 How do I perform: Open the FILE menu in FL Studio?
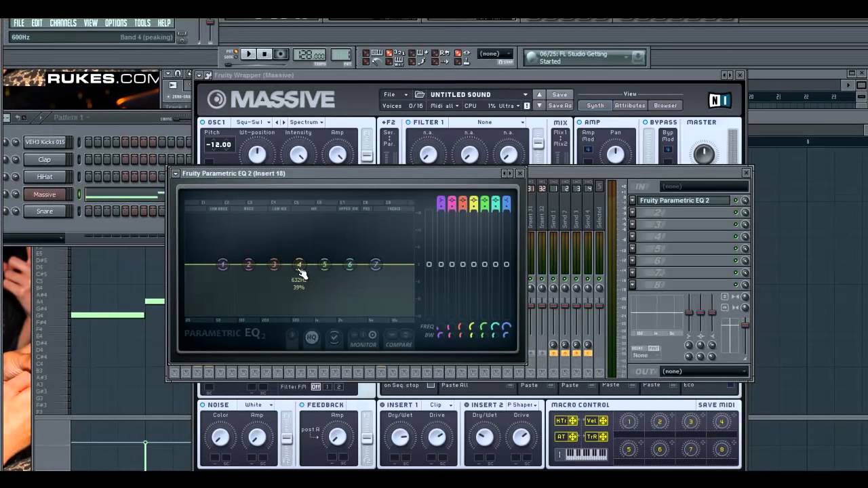point(19,23)
